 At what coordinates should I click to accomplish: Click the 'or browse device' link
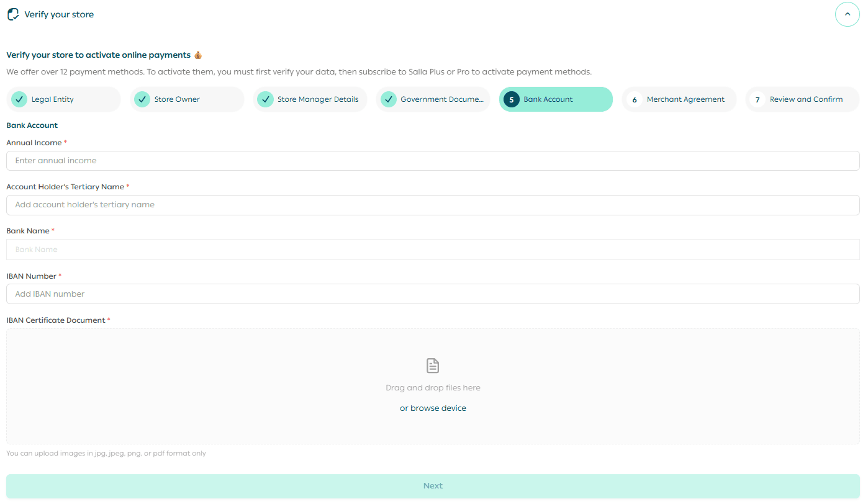pos(433,408)
